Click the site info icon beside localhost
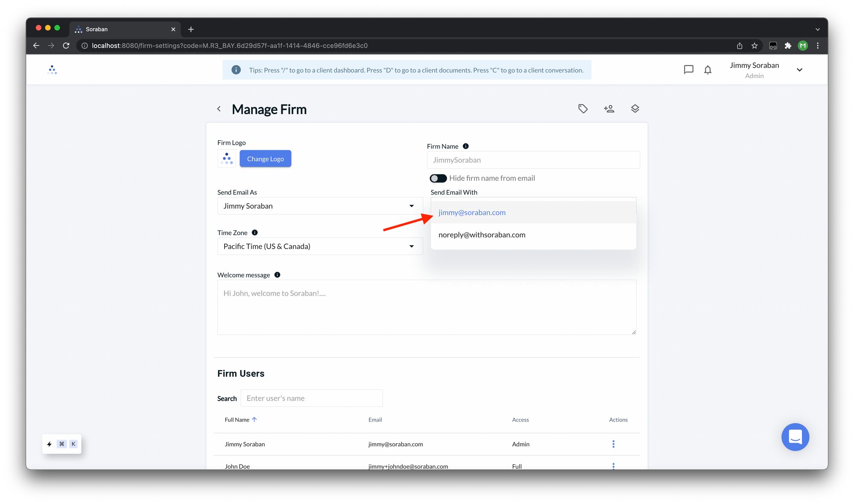 pos(85,46)
